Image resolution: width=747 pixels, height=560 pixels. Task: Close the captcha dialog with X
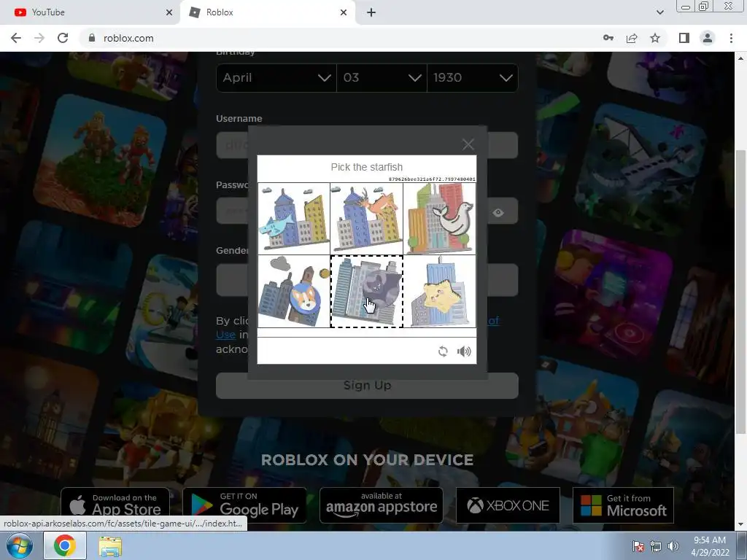[x=468, y=144]
